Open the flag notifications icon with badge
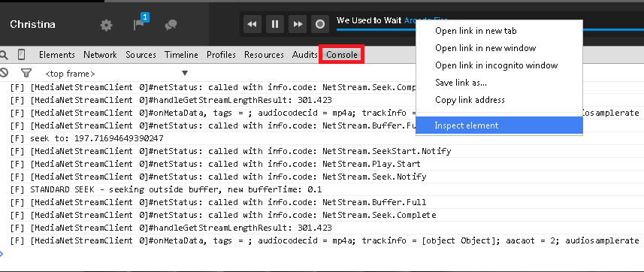Screen dimensions: 644x272 [x=141, y=23]
